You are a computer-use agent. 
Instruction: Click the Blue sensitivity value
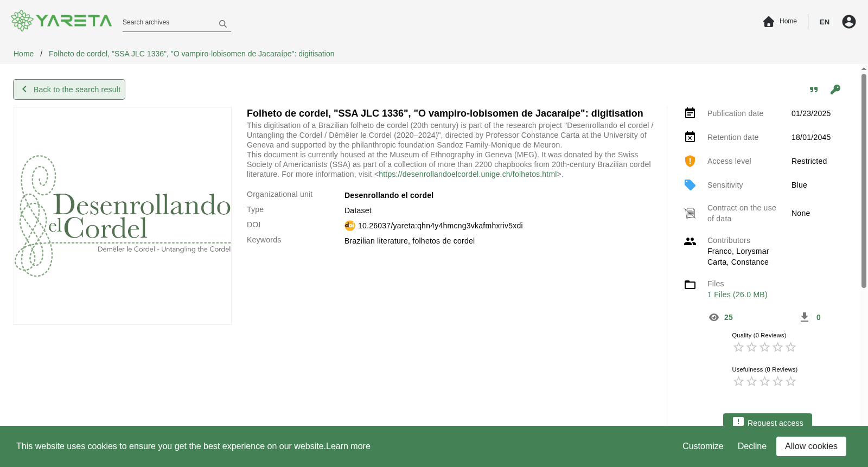coord(799,185)
